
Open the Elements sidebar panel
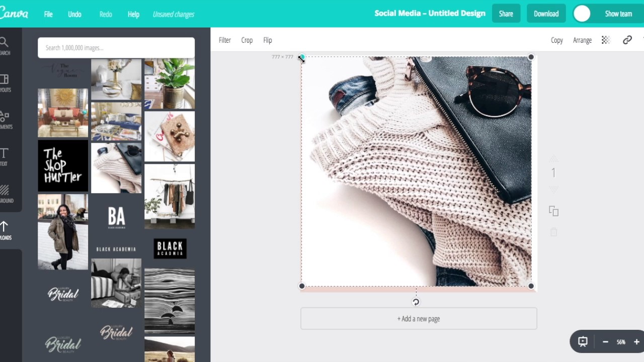pos(5,120)
